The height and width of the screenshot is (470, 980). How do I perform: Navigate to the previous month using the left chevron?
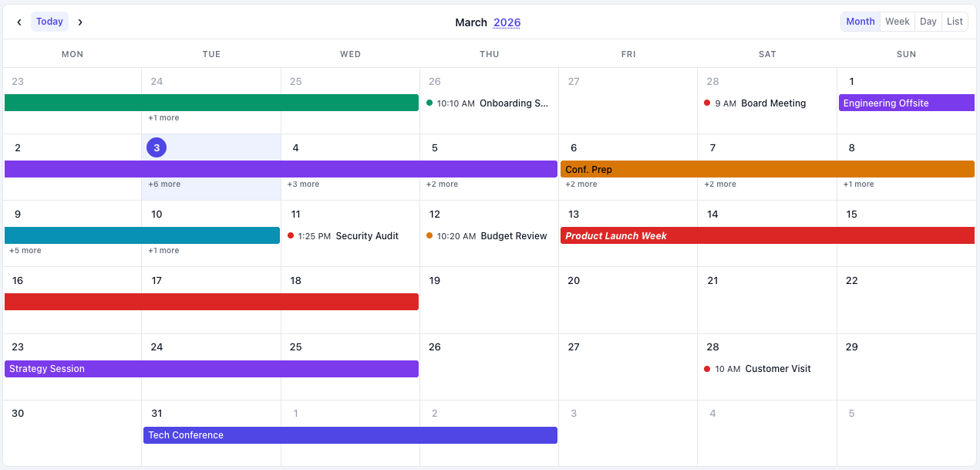pos(19,22)
